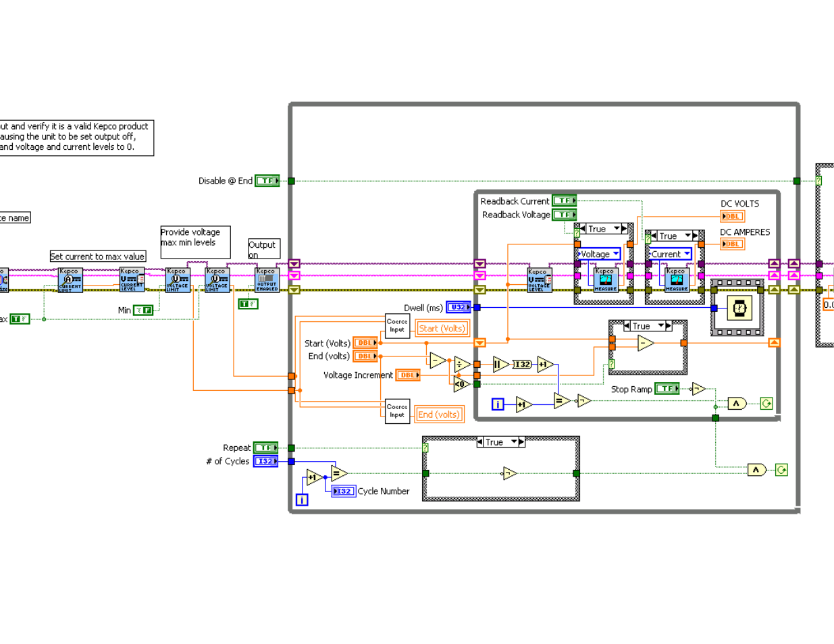Click the Start (Volts) local variable
The width and height of the screenshot is (834, 644).
442,329
